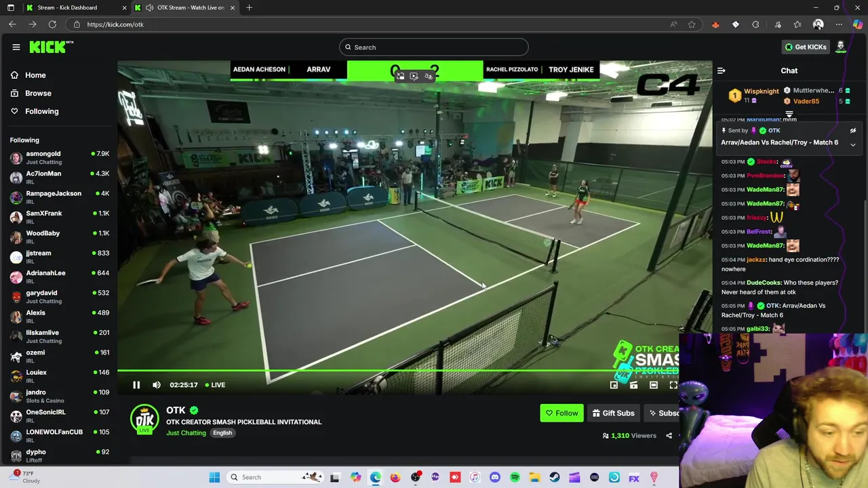The height and width of the screenshot is (488, 868).
Task: Open browser extensions puzzle icon
Action: pos(755,24)
